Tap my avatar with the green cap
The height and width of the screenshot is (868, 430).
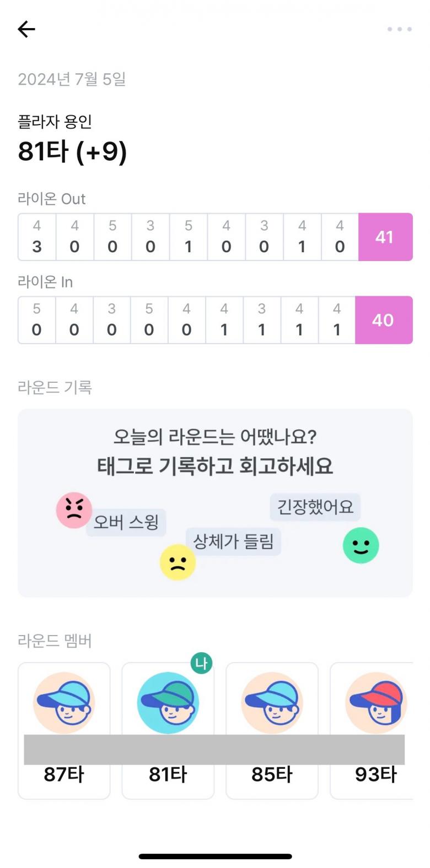tap(168, 703)
